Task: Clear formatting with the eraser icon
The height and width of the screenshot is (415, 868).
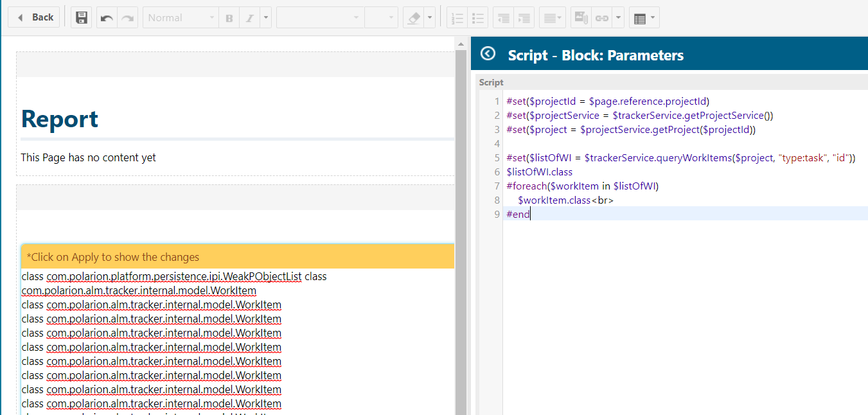Action: point(413,17)
